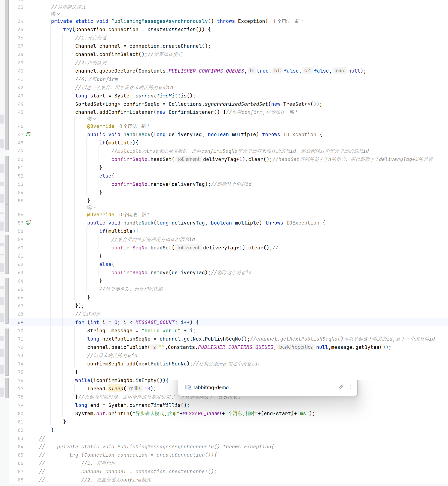Click '0 个用法' hint on line 46

coord(128,126)
